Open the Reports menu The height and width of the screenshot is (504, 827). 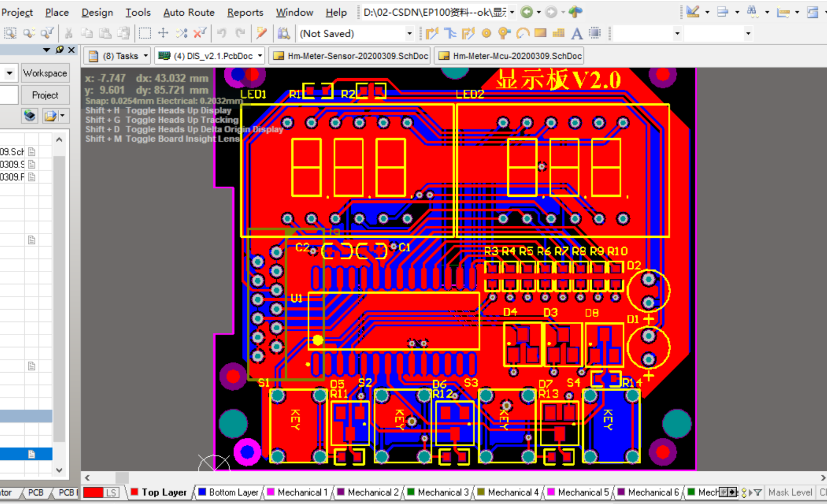click(x=245, y=12)
